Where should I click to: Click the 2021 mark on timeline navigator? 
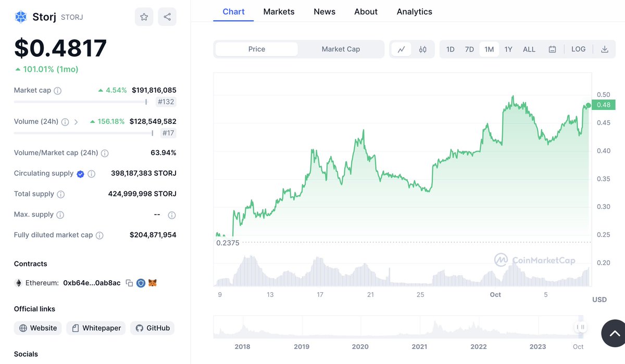click(419, 347)
